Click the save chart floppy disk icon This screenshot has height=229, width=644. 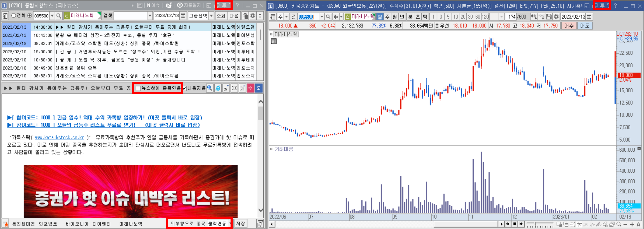tap(549, 17)
